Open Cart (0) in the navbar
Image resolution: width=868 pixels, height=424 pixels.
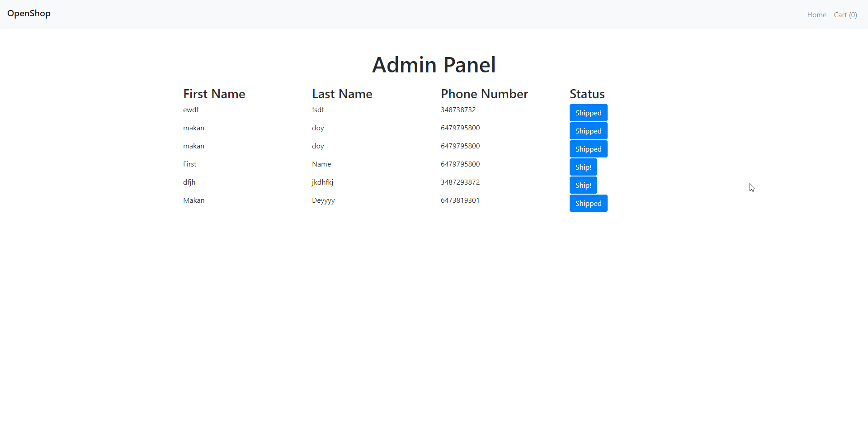[845, 15]
